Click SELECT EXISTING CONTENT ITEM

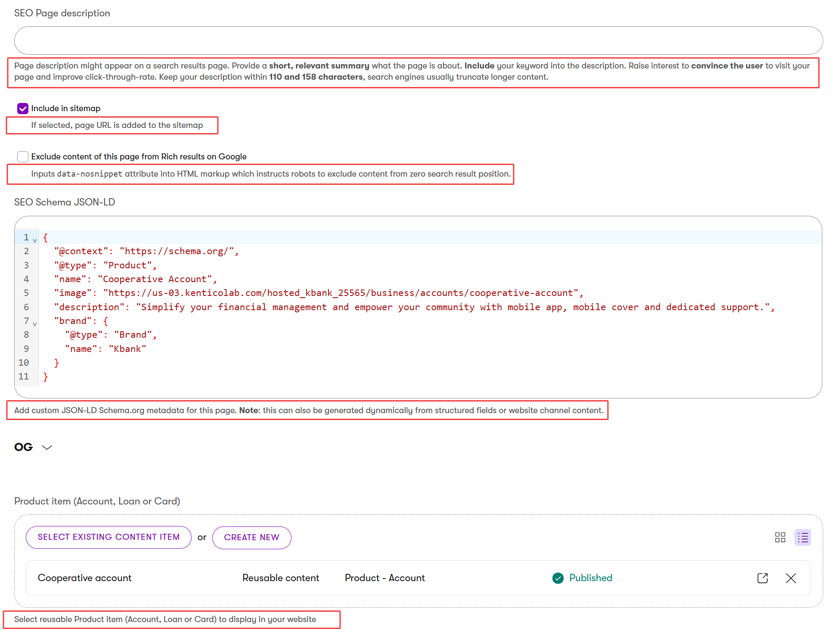coord(108,537)
